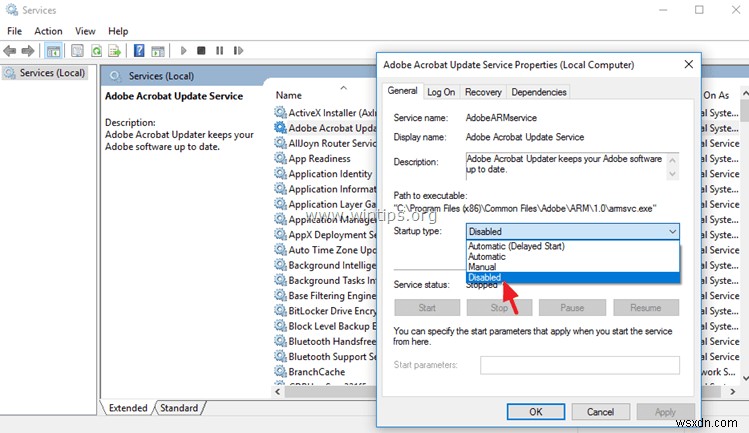Choose Automatic startup option
749x433 pixels.
pos(572,257)
